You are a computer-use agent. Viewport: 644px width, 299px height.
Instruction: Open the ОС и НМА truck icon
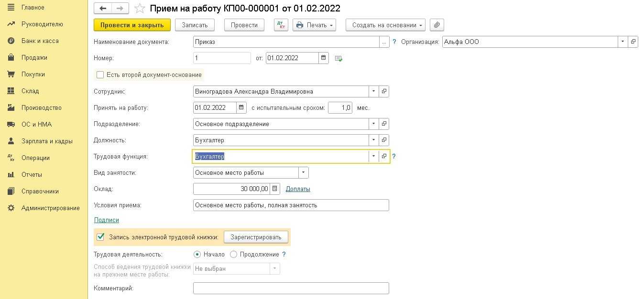click(11, 125)
